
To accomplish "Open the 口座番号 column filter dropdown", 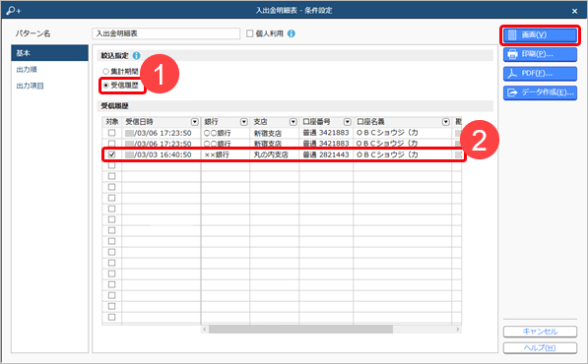I will (348, 122).
